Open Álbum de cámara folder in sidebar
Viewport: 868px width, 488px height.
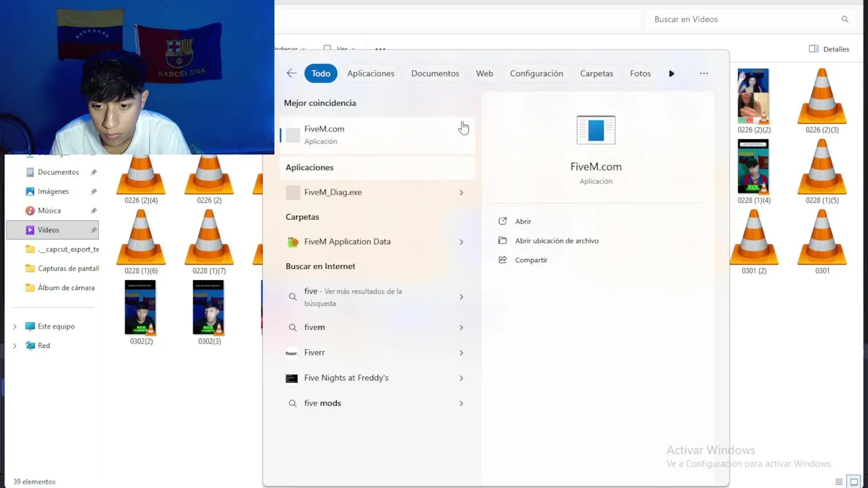tap(60, 287)
